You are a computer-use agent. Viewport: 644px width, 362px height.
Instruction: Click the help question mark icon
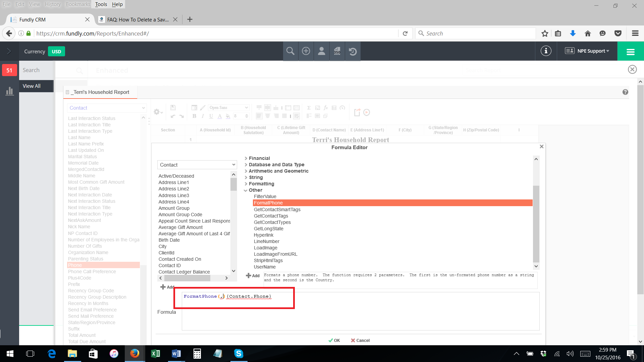point(625,92)
